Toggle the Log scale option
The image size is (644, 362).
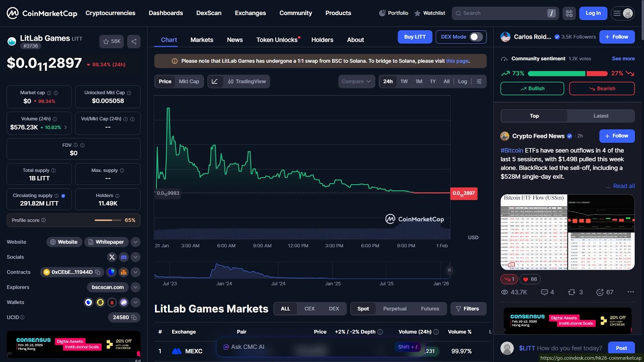click(462, 81)
